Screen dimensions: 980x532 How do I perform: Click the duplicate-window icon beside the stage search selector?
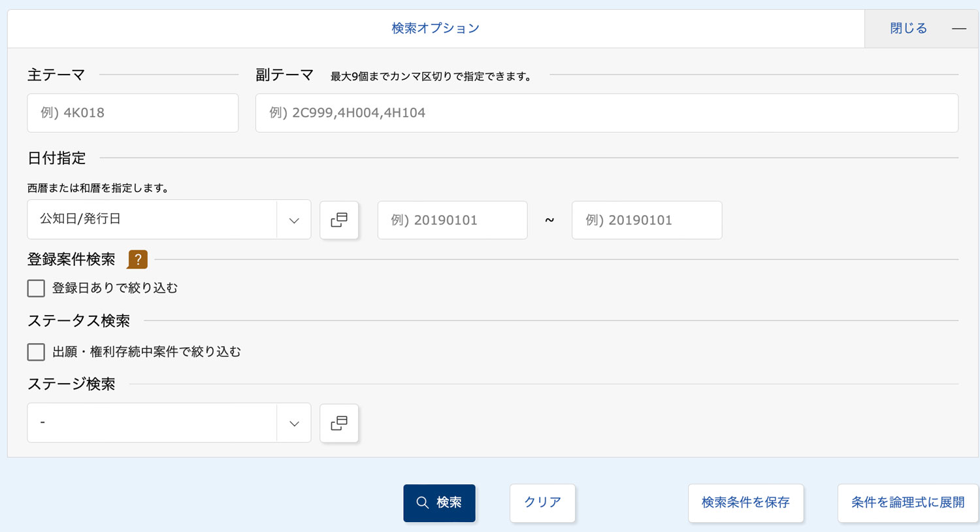339,423
